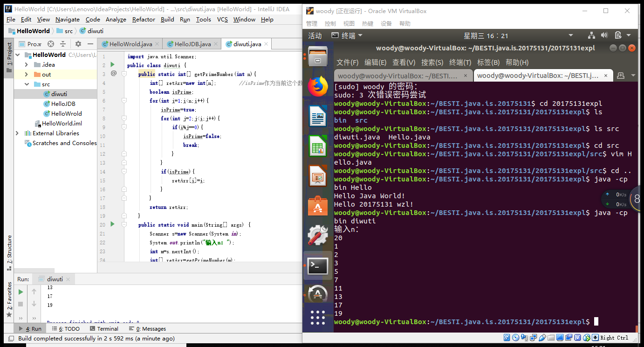Select HelloWrold class in project tree
644x347 pixels.
click(x=63, y=113)
